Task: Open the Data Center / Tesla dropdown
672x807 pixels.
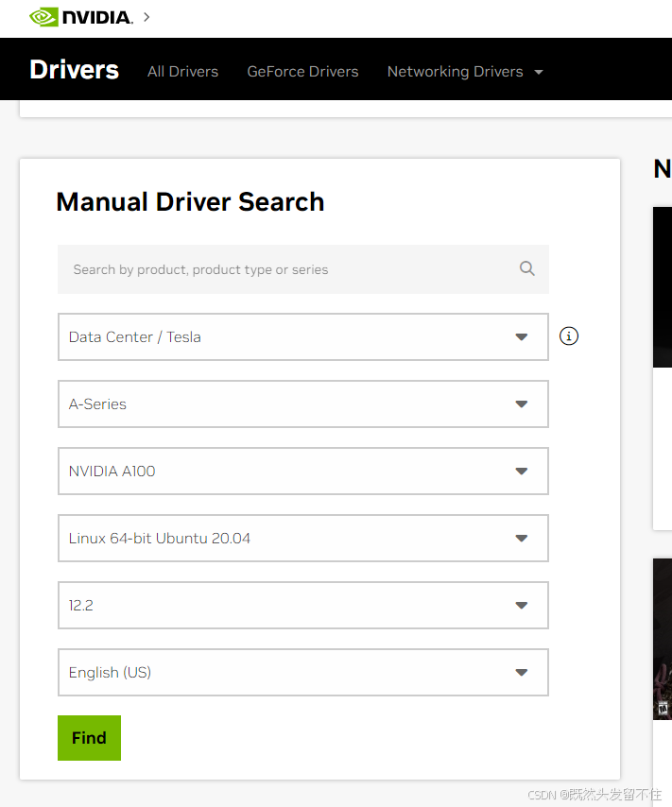Action: pyautogui.click(x=303, y=336)
